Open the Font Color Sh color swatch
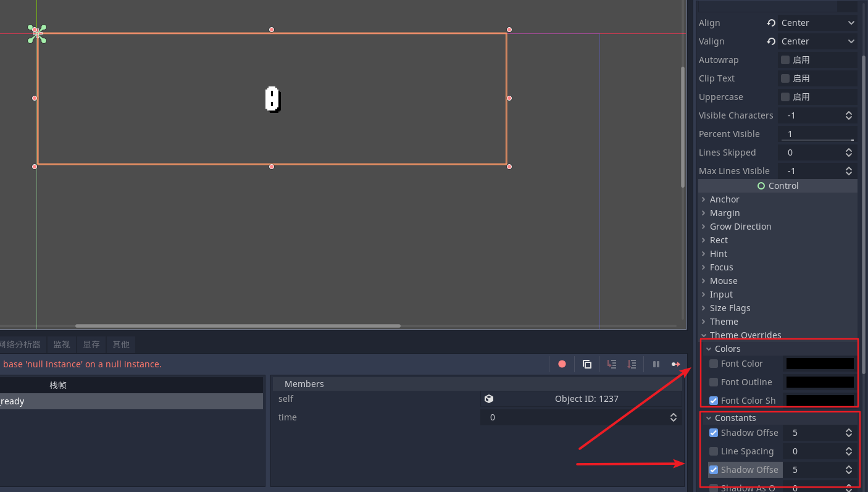868x492 pixels. pos(820,401)
